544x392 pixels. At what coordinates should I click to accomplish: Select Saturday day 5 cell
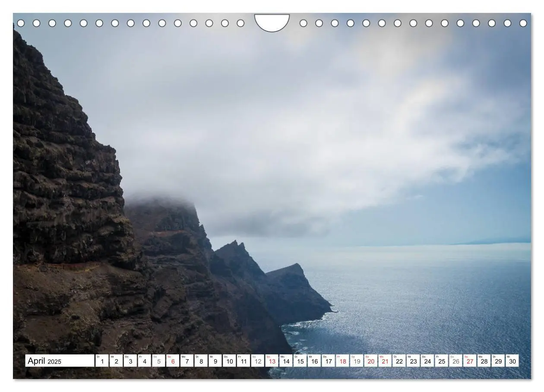coord(158,361)
